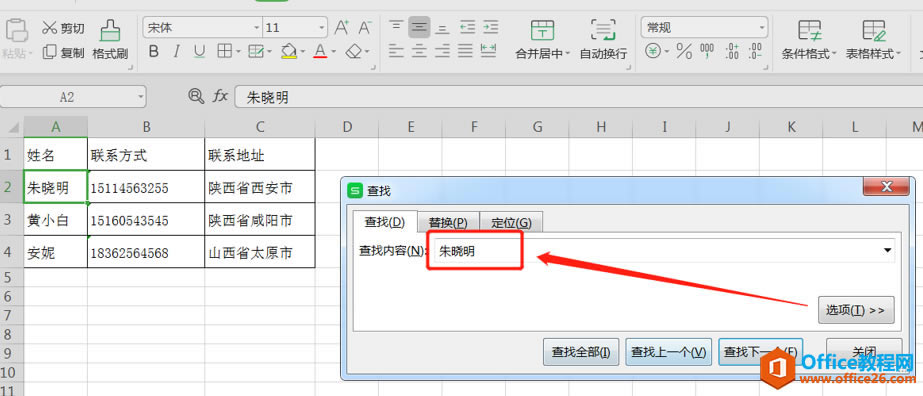
Task: Switch to the Find (查找) tab
Action: [x=384, y=222]
